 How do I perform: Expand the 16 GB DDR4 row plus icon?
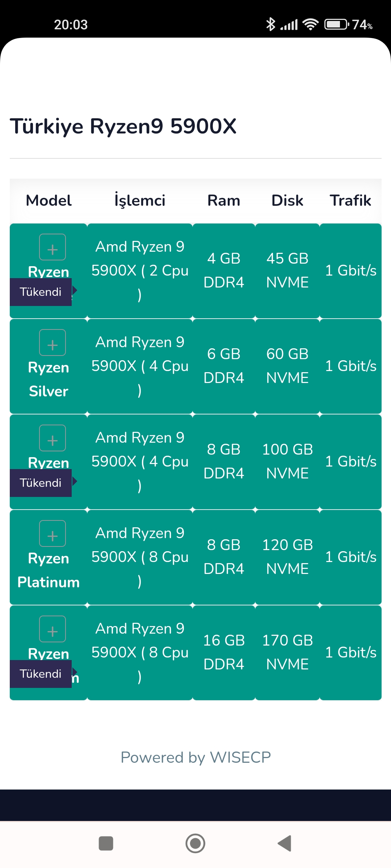(52, 629)
